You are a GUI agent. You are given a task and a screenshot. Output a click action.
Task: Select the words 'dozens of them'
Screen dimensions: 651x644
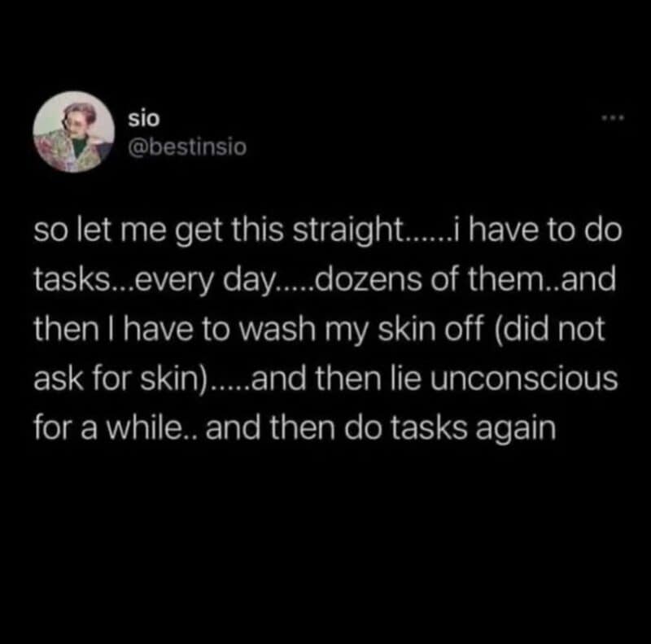click(x=428, y=279)
